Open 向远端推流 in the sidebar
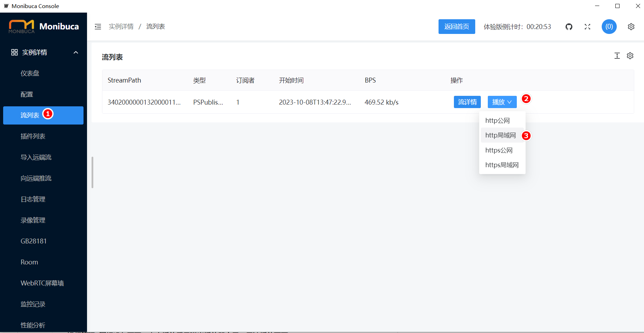Screen dimensions: 644x333 [43, 178]
